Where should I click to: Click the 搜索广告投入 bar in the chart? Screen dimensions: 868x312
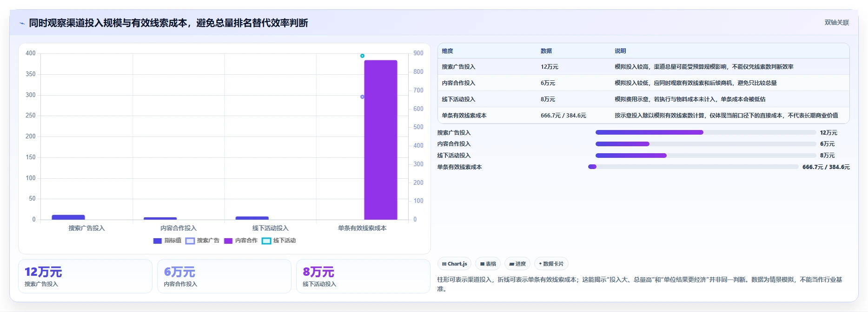coord(68,217)
